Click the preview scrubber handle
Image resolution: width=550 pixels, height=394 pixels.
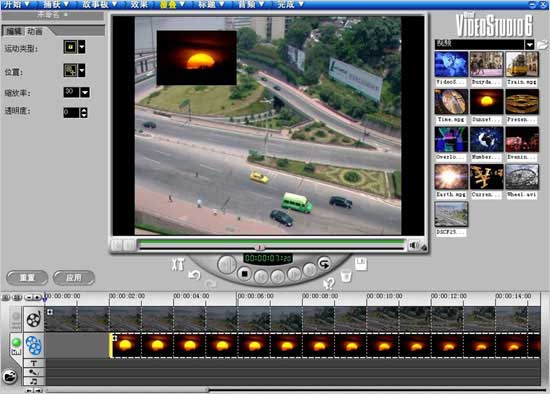click(259, 248)
